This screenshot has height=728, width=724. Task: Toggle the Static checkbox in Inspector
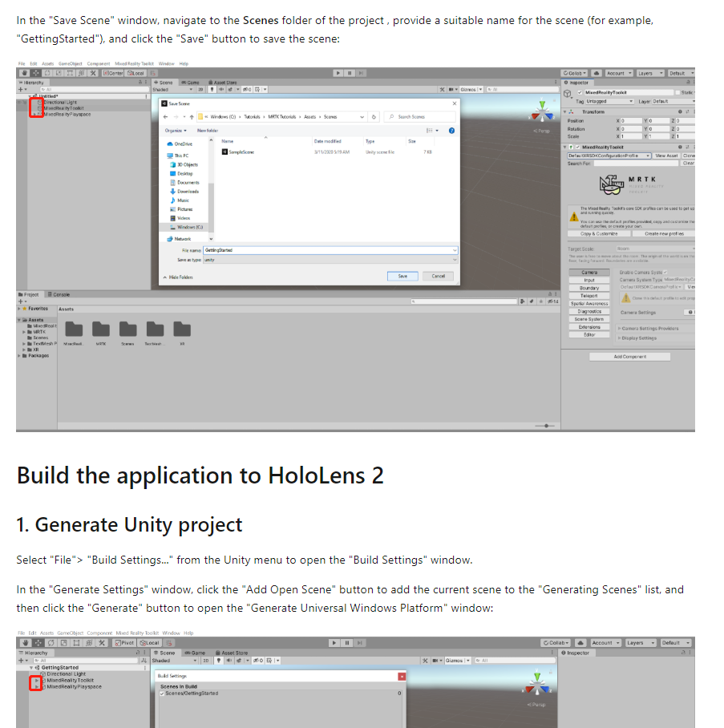click(677, 92)
